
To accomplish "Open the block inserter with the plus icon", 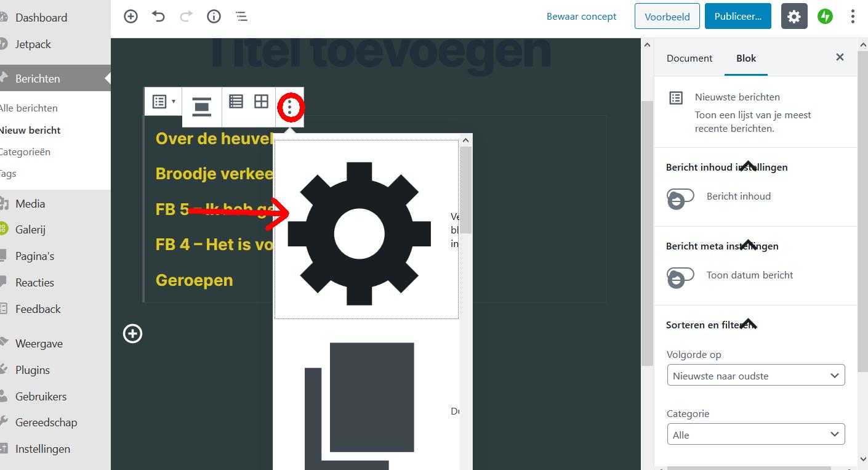I will click(131, 16).
